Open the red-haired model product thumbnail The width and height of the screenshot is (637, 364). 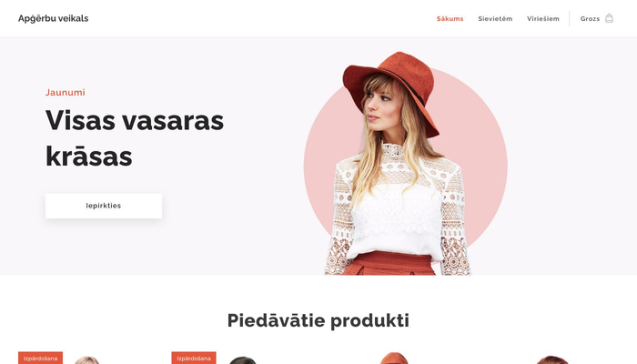coord(551,359)
